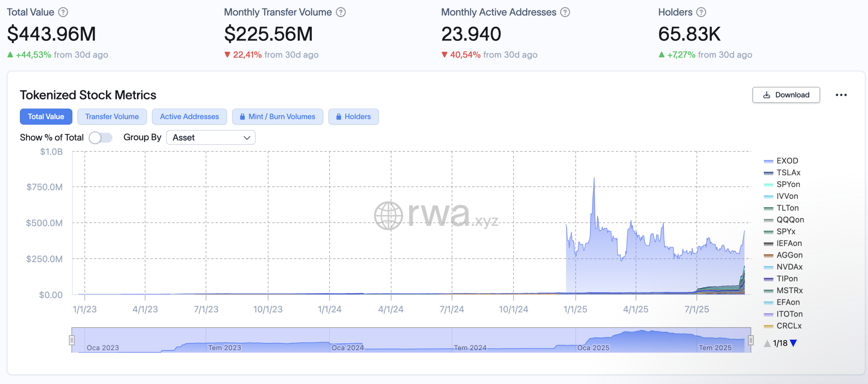The height and width of the screenshot is (384, 868).
Task: Click the Download button
Action: [786, 95]
